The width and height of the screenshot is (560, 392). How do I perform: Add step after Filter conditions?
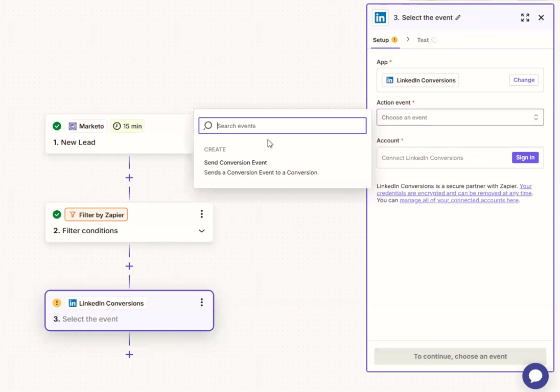tap(129, 266)
